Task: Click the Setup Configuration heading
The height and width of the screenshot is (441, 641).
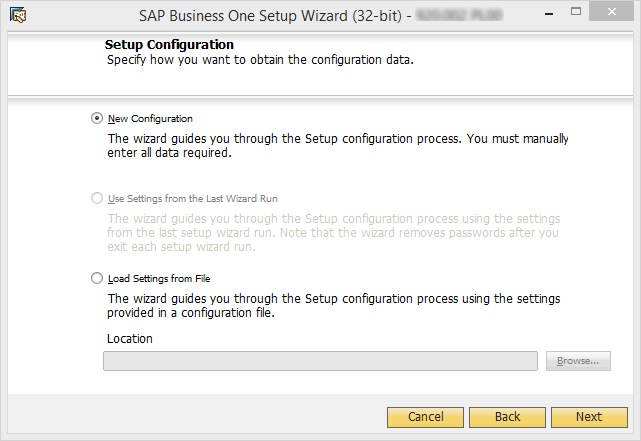Action: [x=169, y=44]
